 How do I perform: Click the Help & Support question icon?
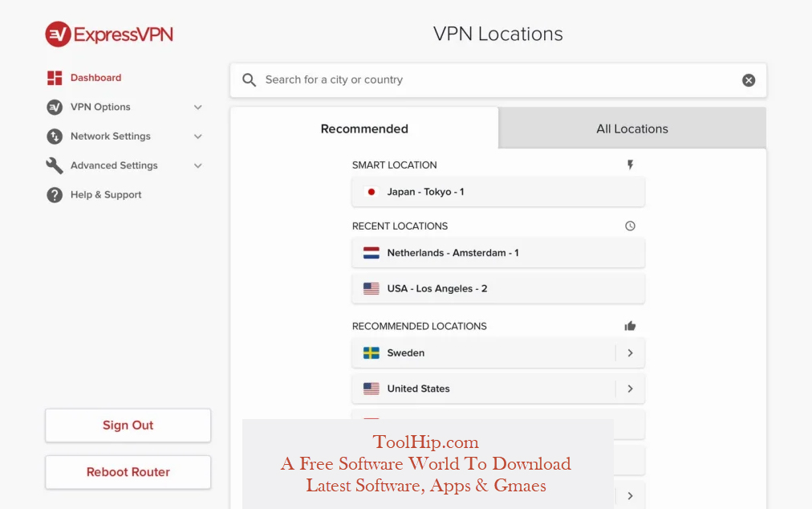[x=55, y=195]
